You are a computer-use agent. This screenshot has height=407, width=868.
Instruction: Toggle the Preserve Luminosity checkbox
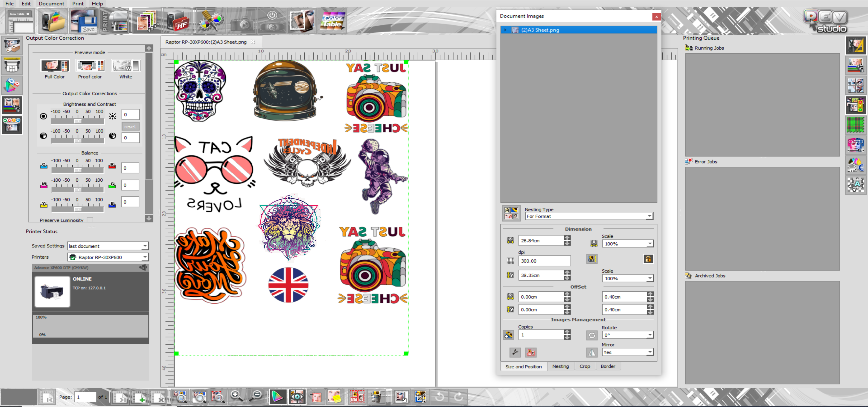point(90,220)
